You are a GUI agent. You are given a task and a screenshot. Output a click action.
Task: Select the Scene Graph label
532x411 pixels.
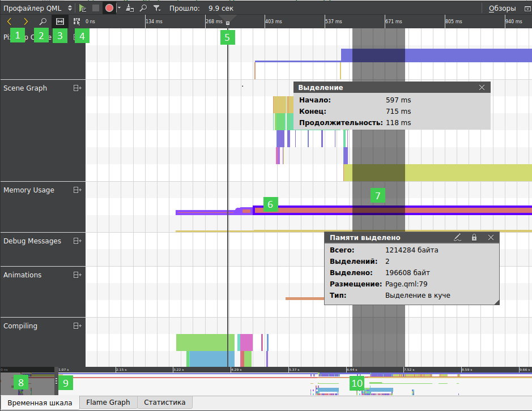[25, 88]
